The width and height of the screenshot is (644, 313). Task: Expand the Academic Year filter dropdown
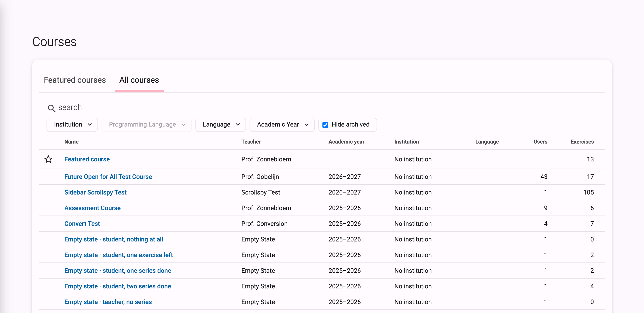(282, 125)
